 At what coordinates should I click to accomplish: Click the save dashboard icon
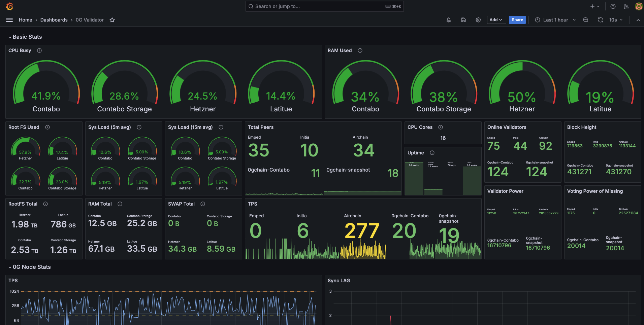pyautogui.click(x=463, y=20)
